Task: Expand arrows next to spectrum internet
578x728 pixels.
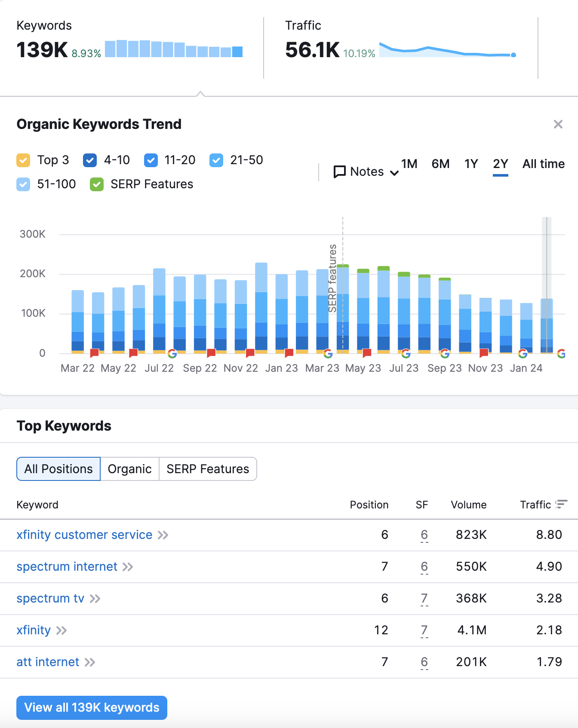Action: tap(128, 567)
